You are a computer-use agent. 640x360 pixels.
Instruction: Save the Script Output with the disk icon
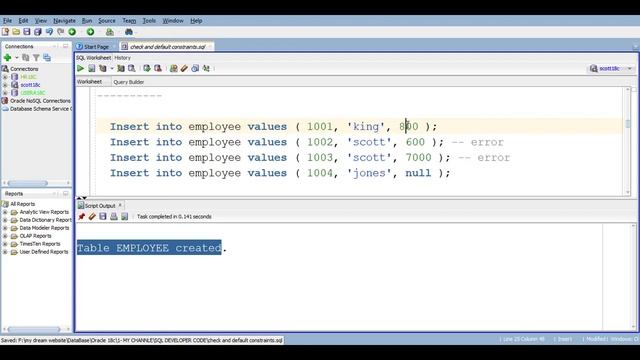pyautogui.click(x=103, y=216)
